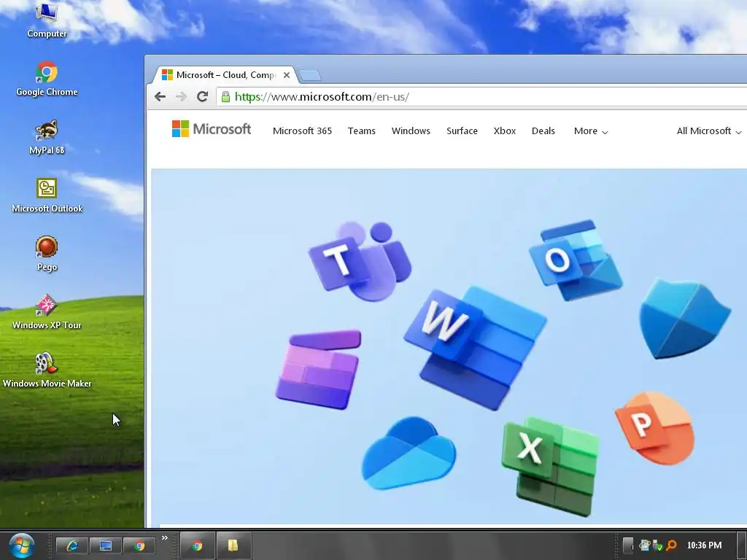Click the Microsoft logo in the site header

tap(211, 128)
